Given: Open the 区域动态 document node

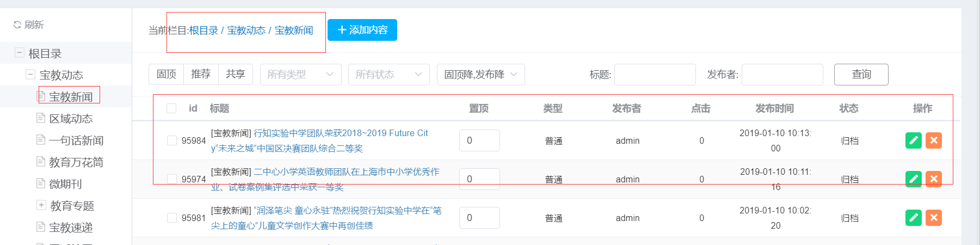Looking at the screenshot, I should point(70,119).
